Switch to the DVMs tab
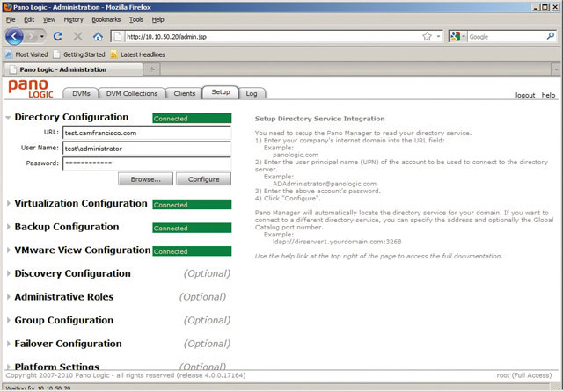This screenshot has width=563, height=392. tap(81, 93)
